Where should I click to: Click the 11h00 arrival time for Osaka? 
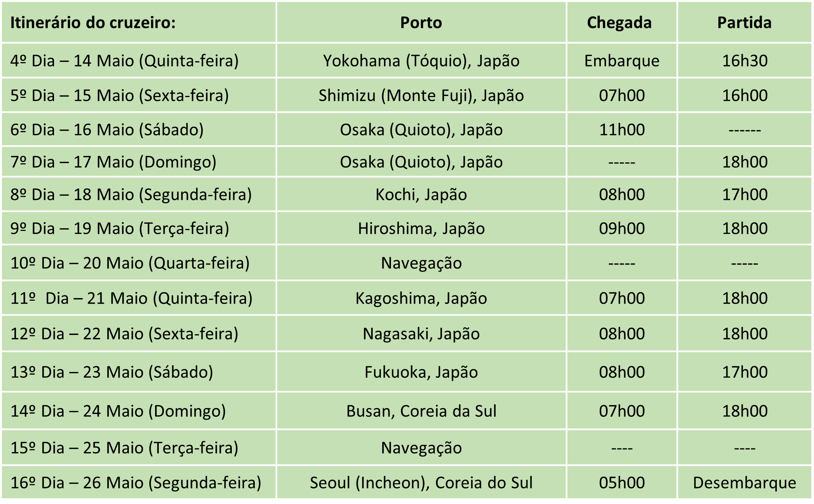click(x=622, y=130)
